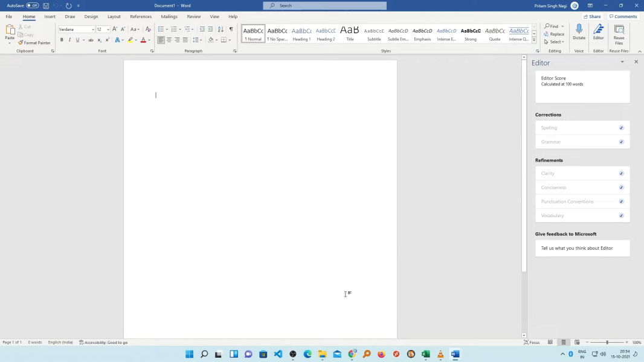Click the Share button
This screenshot has width=644, height=362.
[592, 16]
